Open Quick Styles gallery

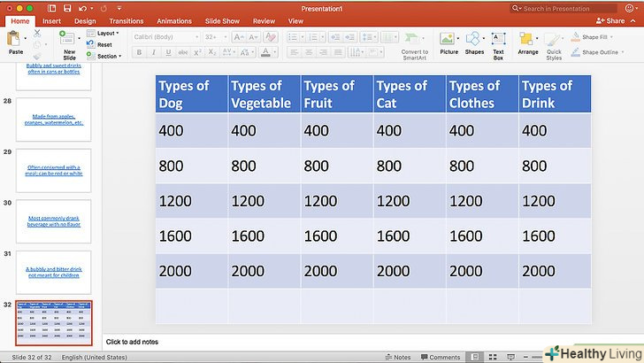(x=554, y=42)
